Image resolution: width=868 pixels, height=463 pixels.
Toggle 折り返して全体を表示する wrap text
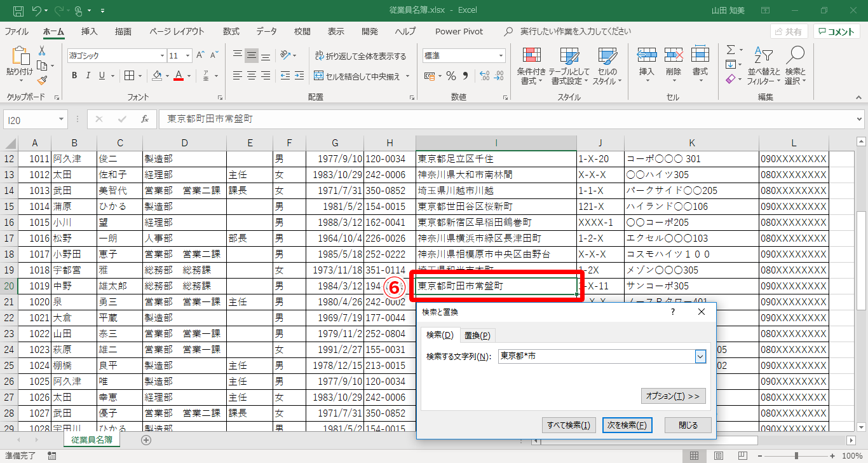click(360, 56)
